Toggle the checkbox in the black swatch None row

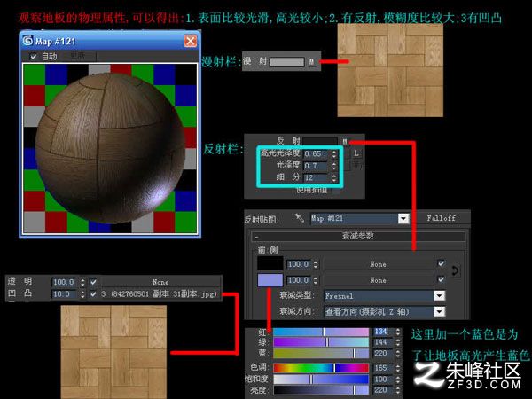click(x=441, y=263)
